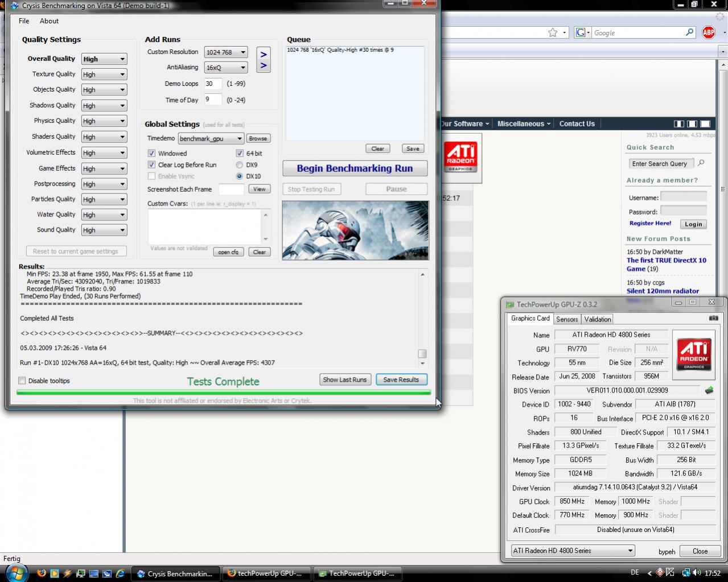This screenshot has width=728, height=582.
Task: Click the forum Login button
Action: coord(693,224)
